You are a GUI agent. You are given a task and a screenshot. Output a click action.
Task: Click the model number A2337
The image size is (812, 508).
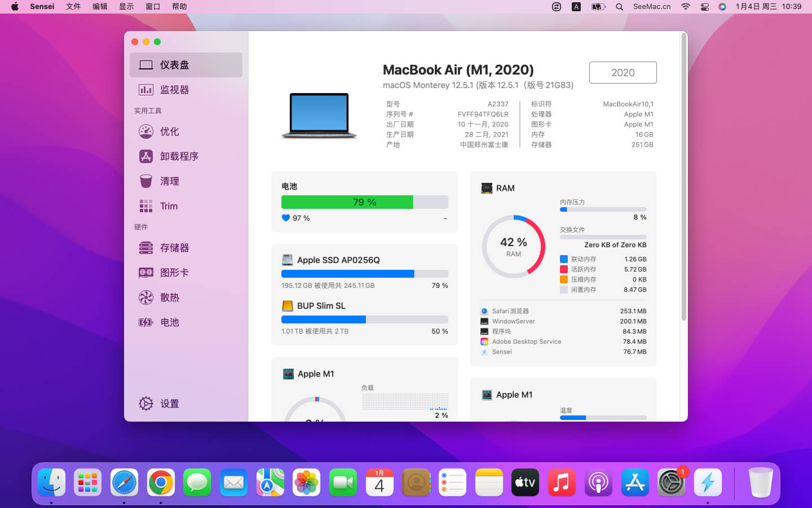click(498, 104)
